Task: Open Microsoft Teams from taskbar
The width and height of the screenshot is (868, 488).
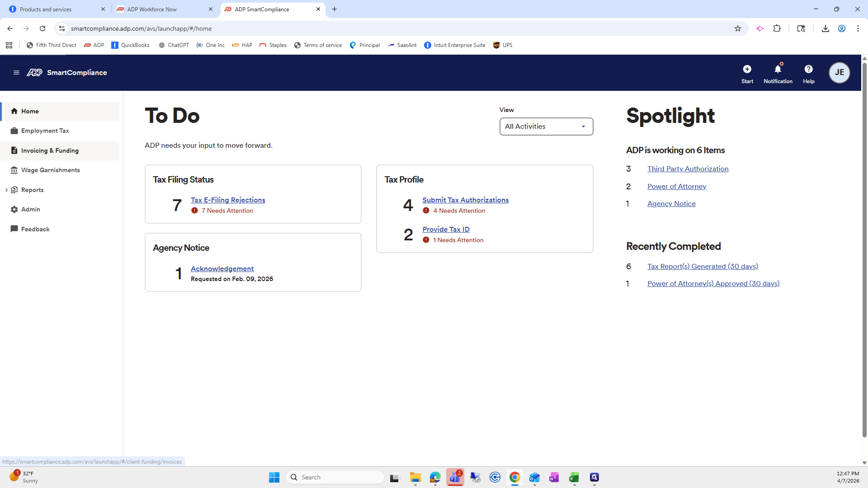Action: (455, 477)
